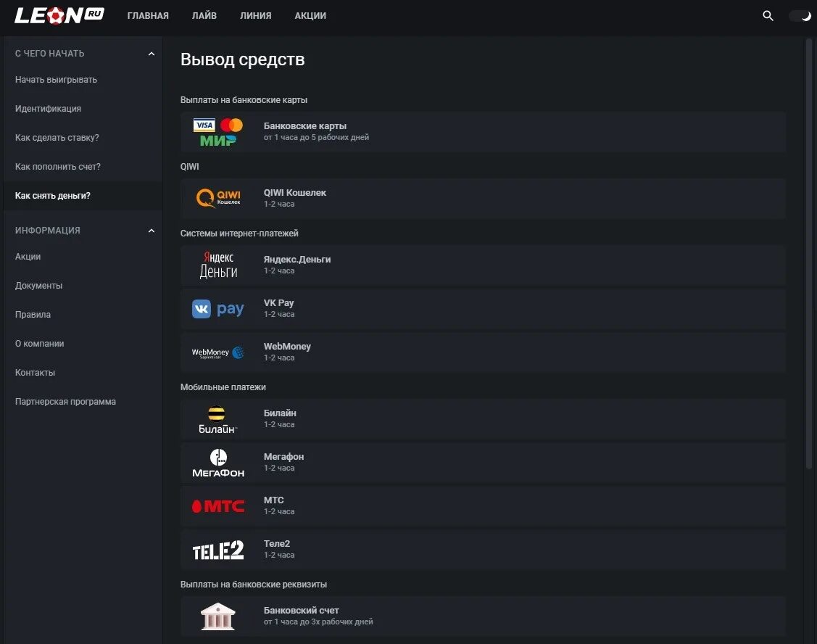This screenshot has height=644, width=817.
Task: Click the LEON.RU logo
Action: click(x=59, y=16)
